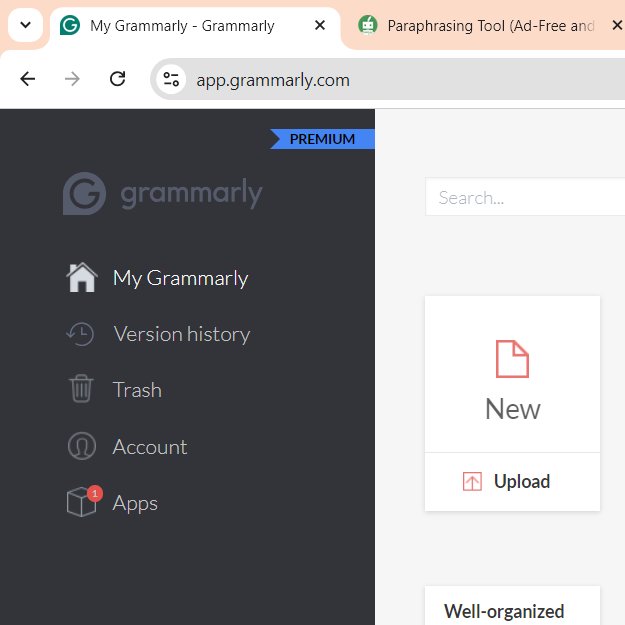Image resolution: width=625 pixels, height=625 pixels.
Task: Click the Account profile icon
Action: pos(82,446)
